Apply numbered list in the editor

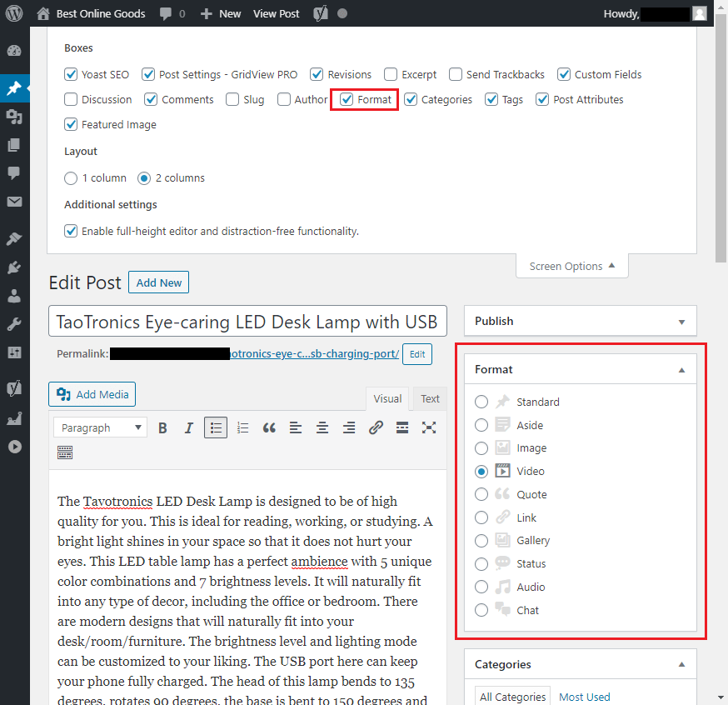[242, 427]
